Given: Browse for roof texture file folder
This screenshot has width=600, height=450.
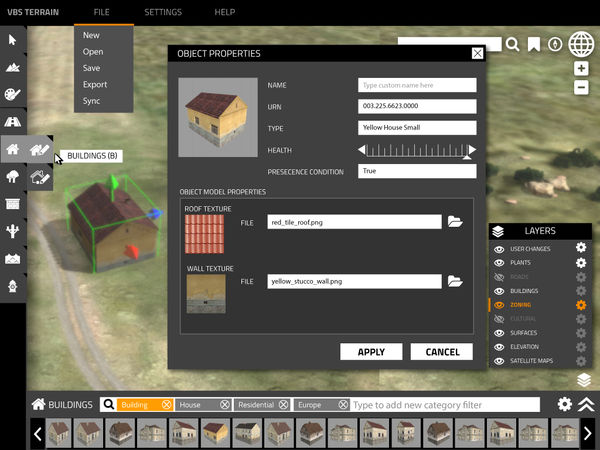Looking at the screenshot, I should pos(455,222).
